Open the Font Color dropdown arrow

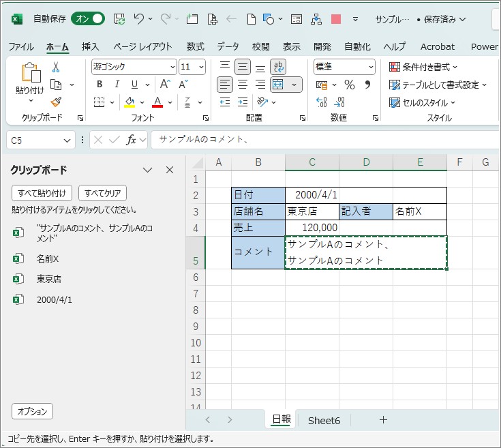170,102
